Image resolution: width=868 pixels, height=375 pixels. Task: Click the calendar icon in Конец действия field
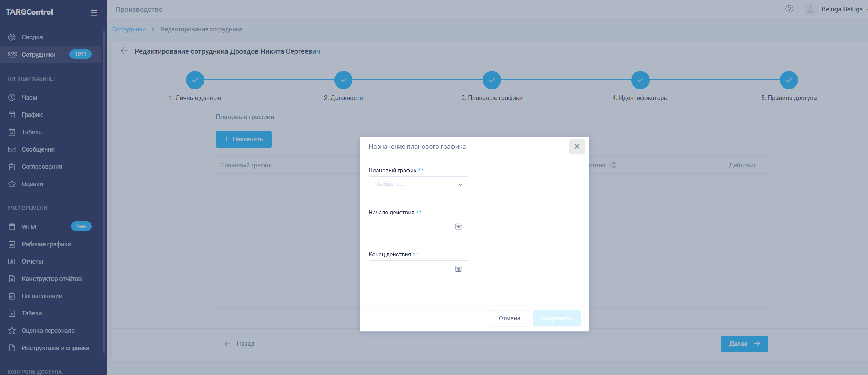coord(458,269)
